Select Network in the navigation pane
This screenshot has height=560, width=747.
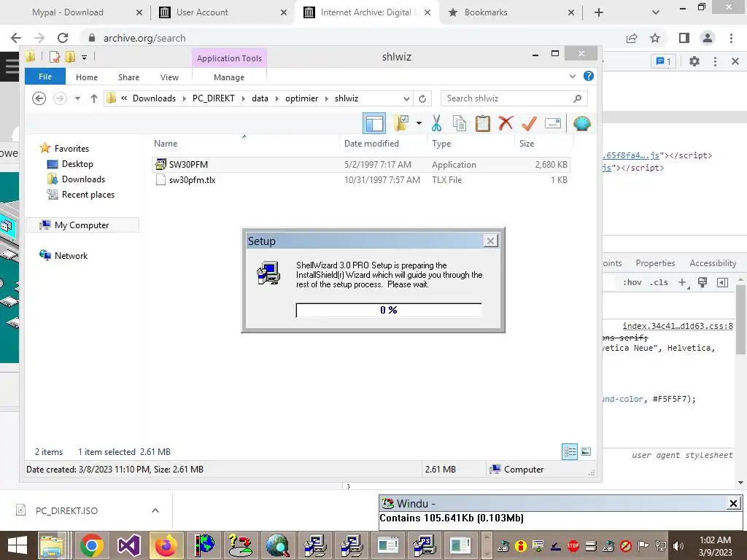pyautogui.click(x=71, y=255)
